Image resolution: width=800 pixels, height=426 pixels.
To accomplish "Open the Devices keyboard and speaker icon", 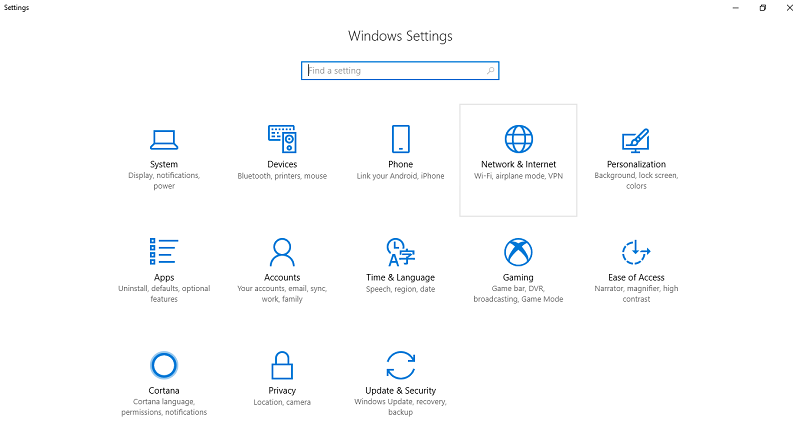I will click(x=282, y=139).
